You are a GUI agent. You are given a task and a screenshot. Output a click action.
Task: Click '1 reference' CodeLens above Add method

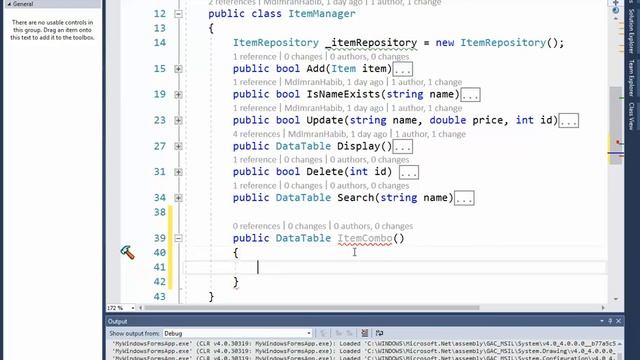coord(254,56)
